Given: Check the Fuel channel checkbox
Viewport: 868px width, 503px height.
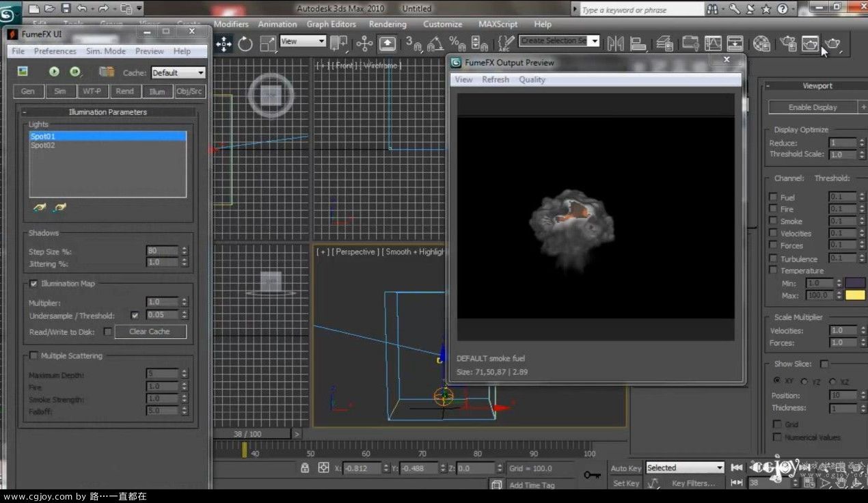Looking at the screenshot, I should click(773, 197).
